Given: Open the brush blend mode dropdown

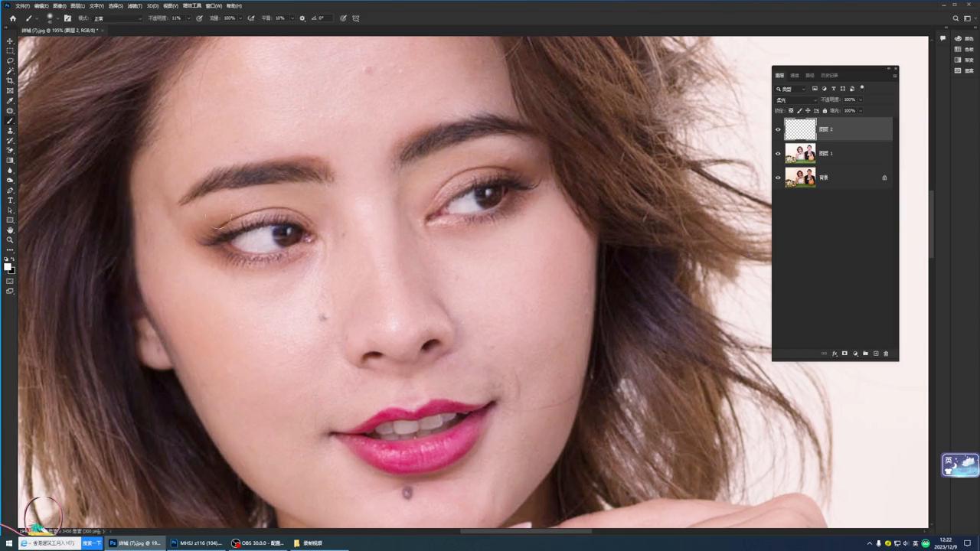Looking at the screenshot, I should pos(117,18).
